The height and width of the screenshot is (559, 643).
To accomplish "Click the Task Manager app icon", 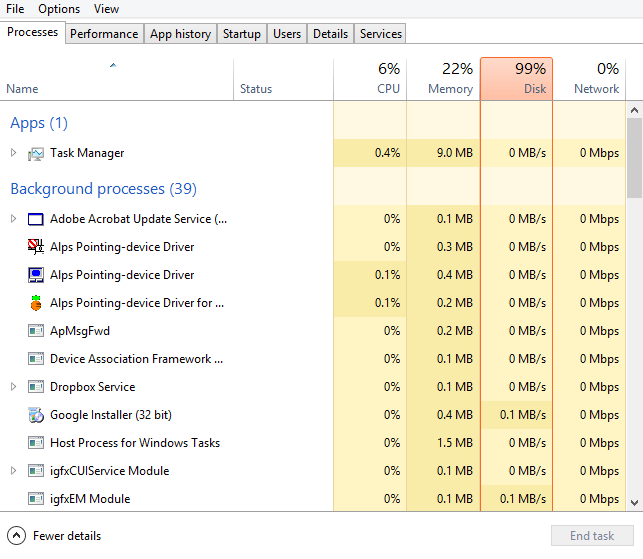I will 36,153.
